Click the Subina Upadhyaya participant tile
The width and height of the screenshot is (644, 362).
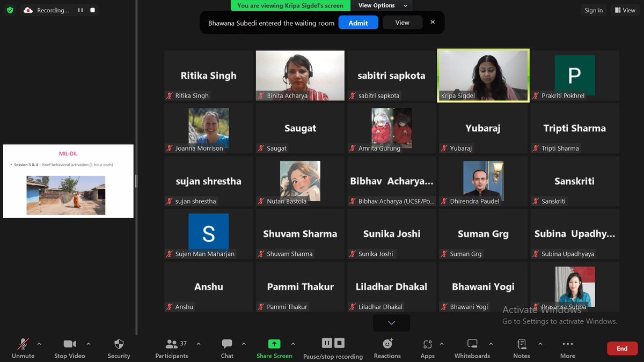575,234
